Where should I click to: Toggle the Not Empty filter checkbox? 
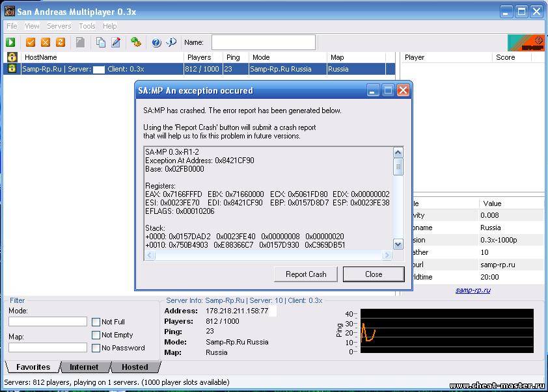pyautogui.click(x=96, y=335)
